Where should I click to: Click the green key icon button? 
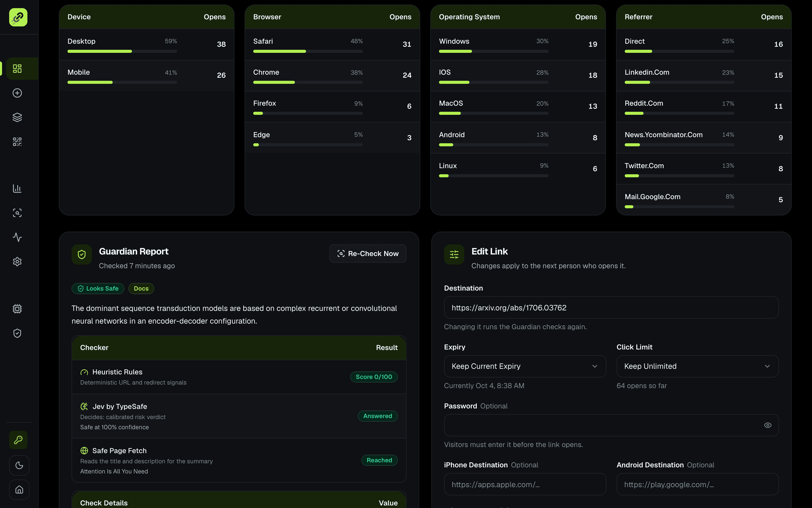tap(19, 440)
